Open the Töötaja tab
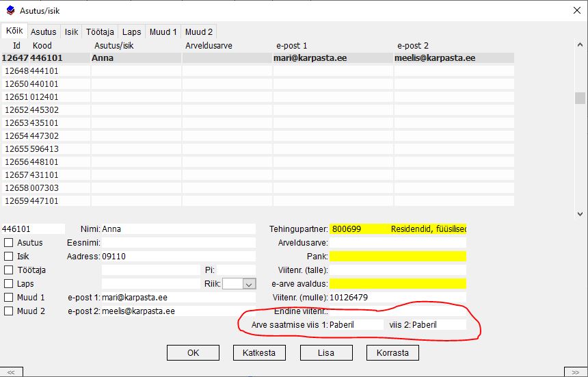The width and height of the screenshot is (588, 377). [101, 31]
